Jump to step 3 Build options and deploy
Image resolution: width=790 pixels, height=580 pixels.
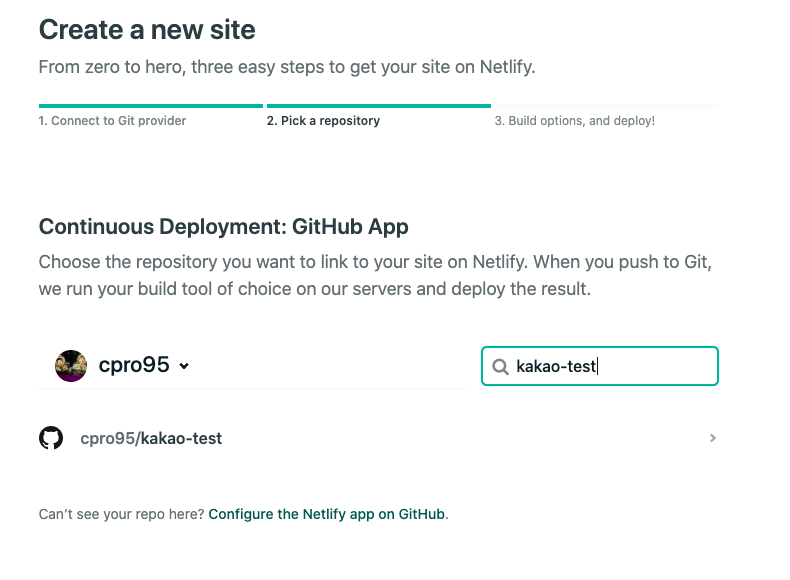575,121
